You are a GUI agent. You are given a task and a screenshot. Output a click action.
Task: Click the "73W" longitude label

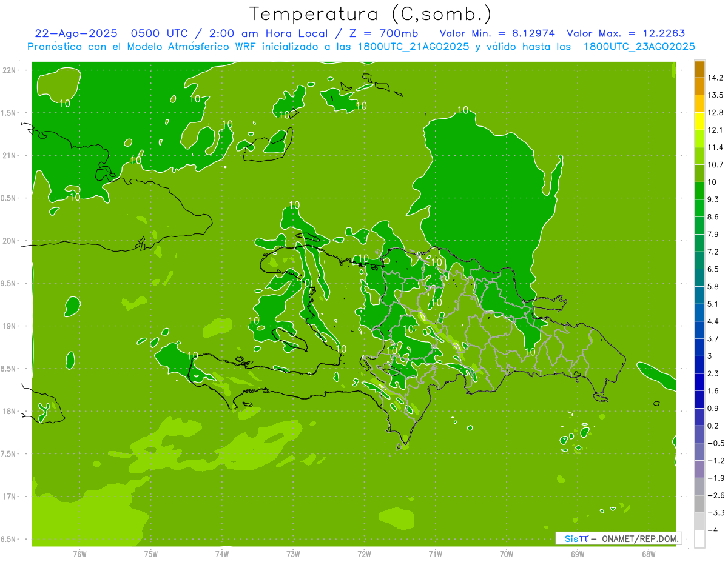(293, 554)
